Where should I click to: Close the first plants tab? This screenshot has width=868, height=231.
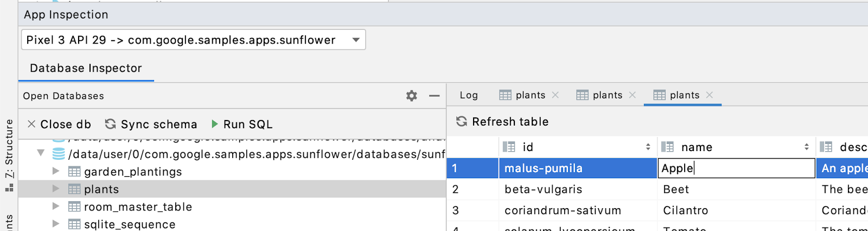pos(556,95)
